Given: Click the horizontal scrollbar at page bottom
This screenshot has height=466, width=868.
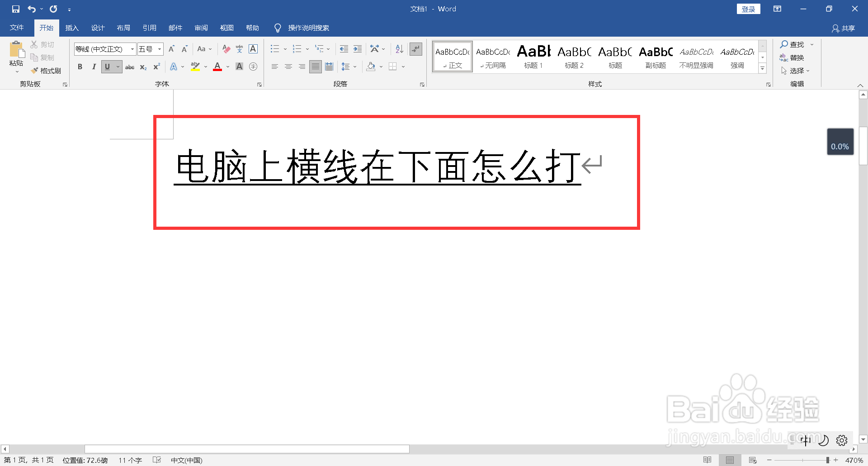Looking at the screenshot, I should (x=246, y=449).
